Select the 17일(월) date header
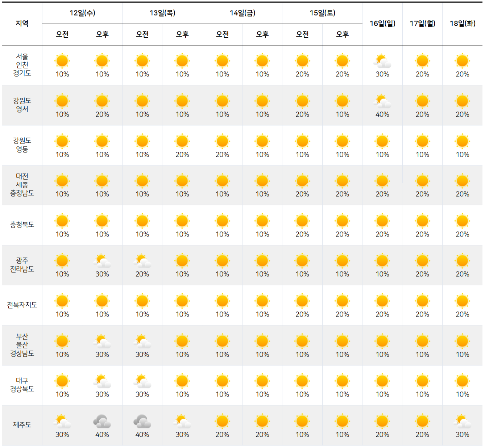Image resolution: width=485 pixels, height=448 pixels. pos(422,24)
